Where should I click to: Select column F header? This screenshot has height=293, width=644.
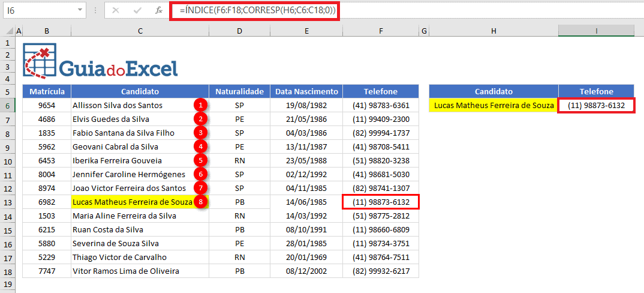[x=381, y=31]
